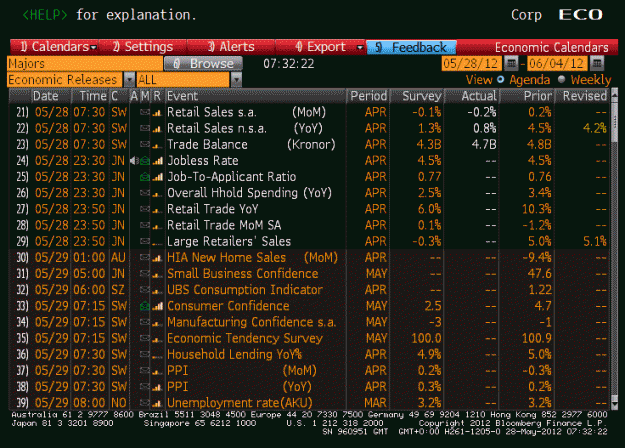Viewport: 625px width, 448px height.
Task: Open calendar picker for end date 06/04/12
Action: click(596, 63)
